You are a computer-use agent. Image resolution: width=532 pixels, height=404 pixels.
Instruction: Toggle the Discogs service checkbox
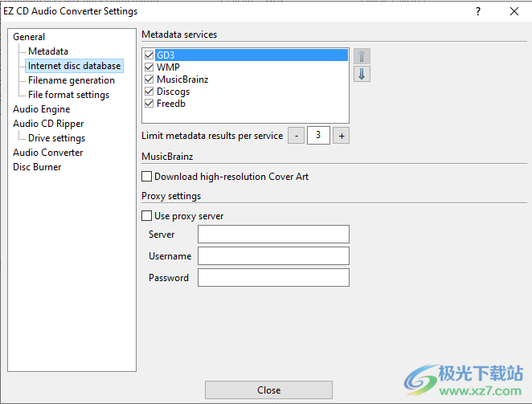pos(149,92)
